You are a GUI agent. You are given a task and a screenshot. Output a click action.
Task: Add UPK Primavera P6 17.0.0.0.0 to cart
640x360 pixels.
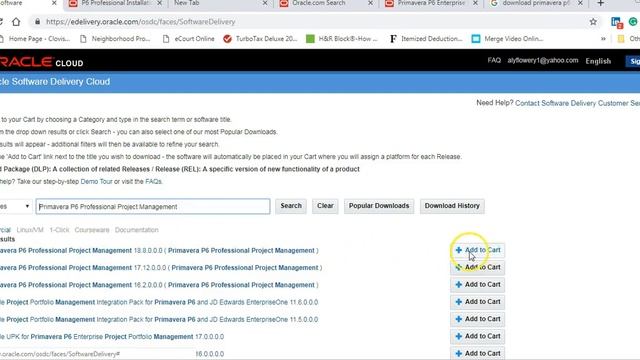(x=478, y=336)
